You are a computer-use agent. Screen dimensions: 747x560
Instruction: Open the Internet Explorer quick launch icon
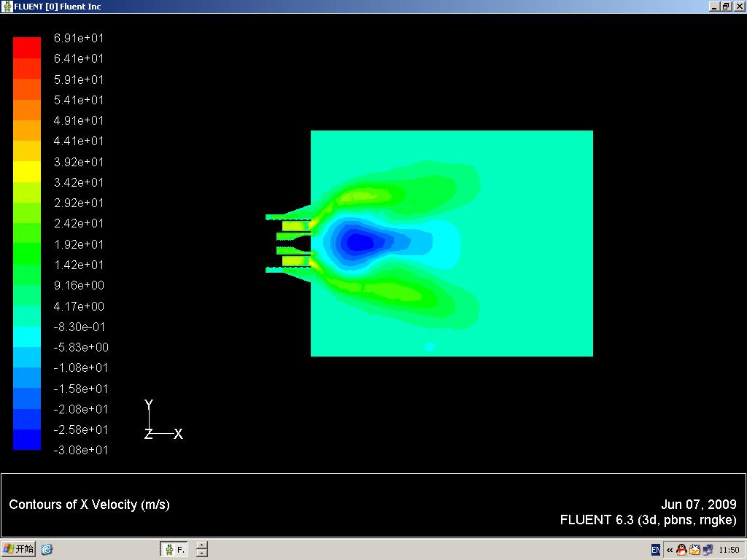tap(47, 549)
